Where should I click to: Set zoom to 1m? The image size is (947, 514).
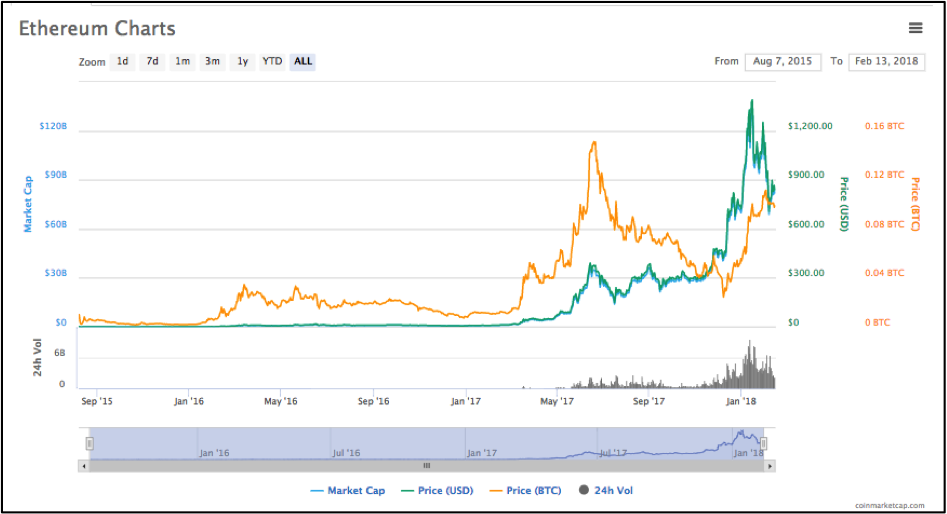pyautogui.click(x=182, y=62)
